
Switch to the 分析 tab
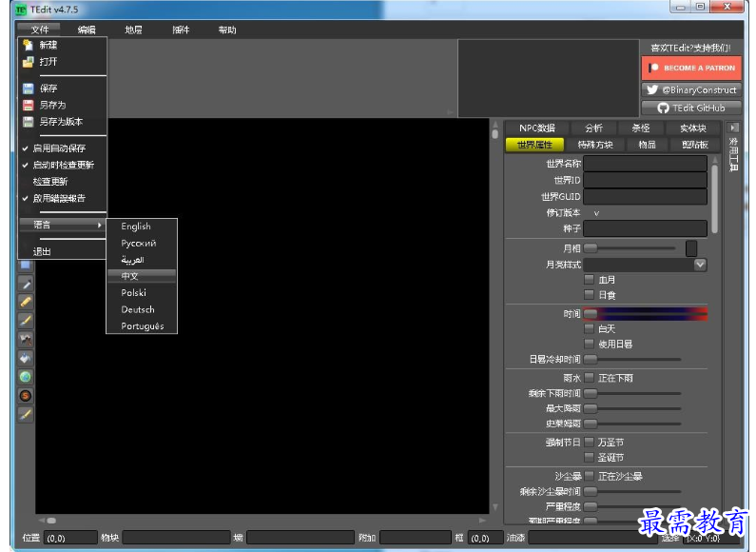[x=593, y=128]
